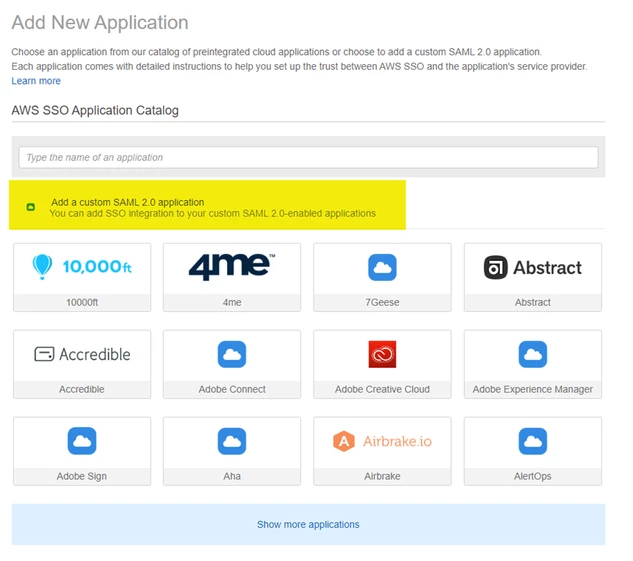Click the Airbrake.io logo

(382, 441)
